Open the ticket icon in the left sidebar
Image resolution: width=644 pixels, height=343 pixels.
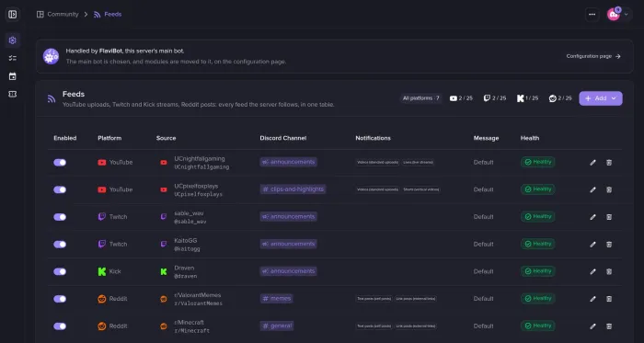pos(13,95)
